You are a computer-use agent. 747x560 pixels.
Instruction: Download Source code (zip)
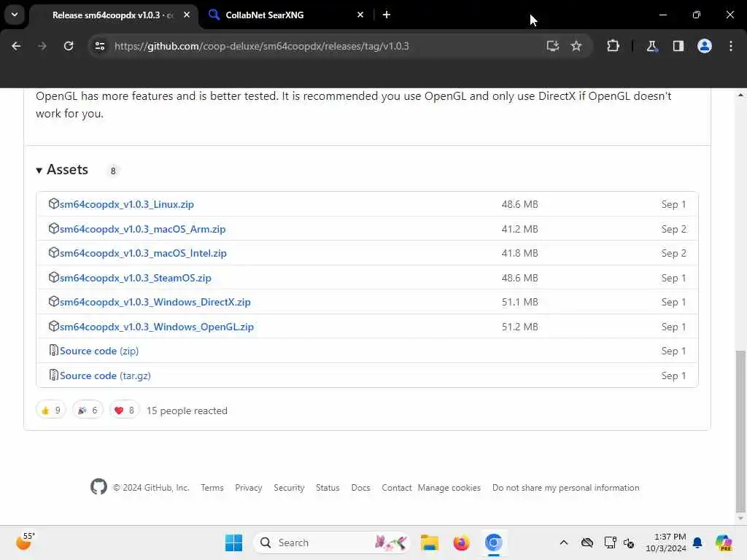[x=99, y=351]
